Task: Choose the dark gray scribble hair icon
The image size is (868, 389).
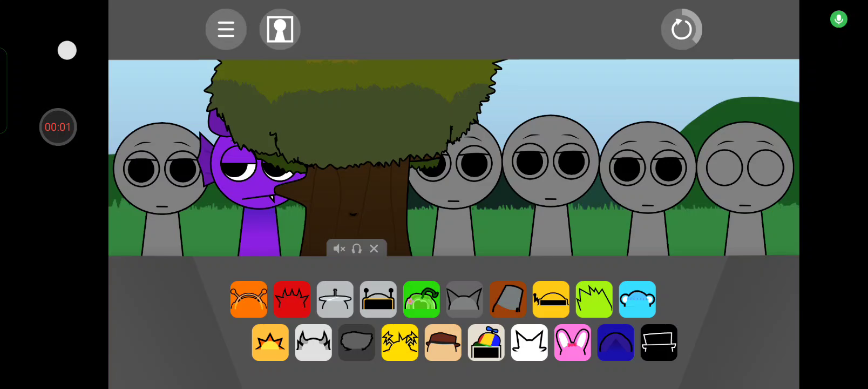Action: pos(357,343)
